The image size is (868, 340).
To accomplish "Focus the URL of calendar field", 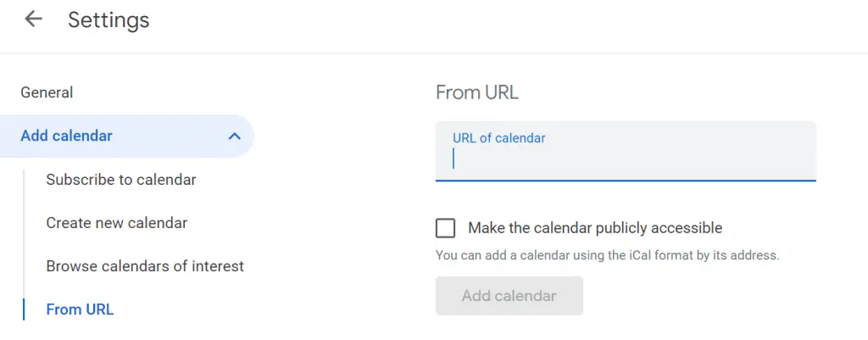I will tap(626, 159).
